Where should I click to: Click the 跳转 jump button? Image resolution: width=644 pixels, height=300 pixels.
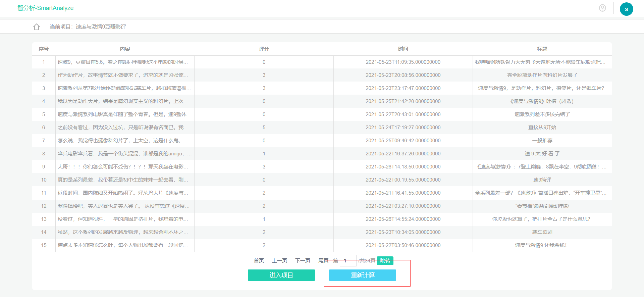385,261
